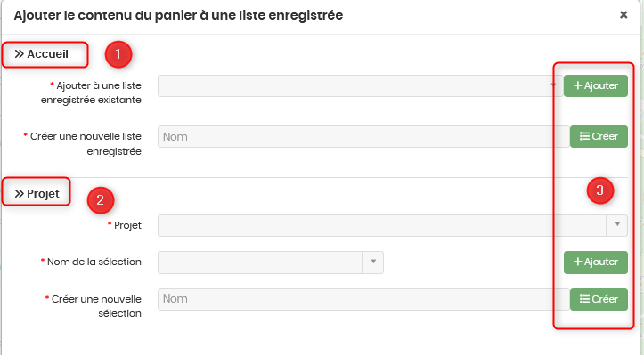Open the existing saved list dropdown arrow
The image size is (644, 355).
[x=553, y=85]
